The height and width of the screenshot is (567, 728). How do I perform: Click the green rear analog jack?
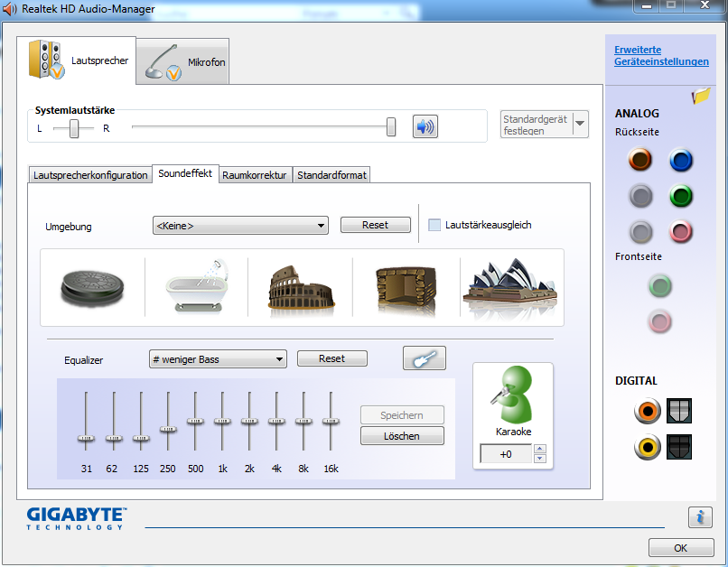681,196
